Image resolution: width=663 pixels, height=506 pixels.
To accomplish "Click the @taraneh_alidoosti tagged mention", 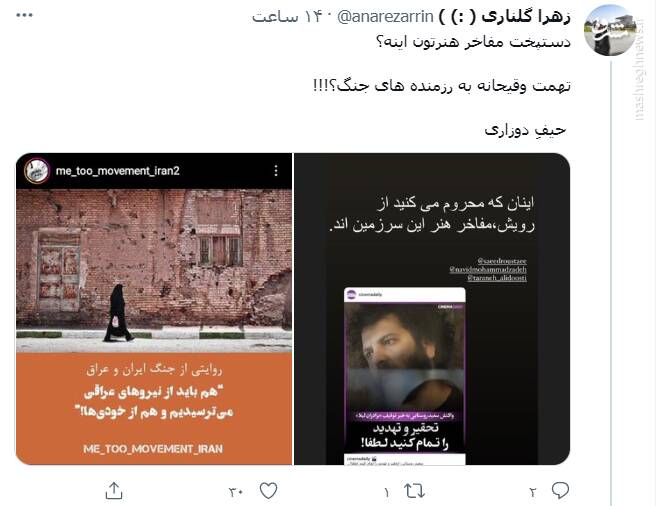I will pos(497,278).
